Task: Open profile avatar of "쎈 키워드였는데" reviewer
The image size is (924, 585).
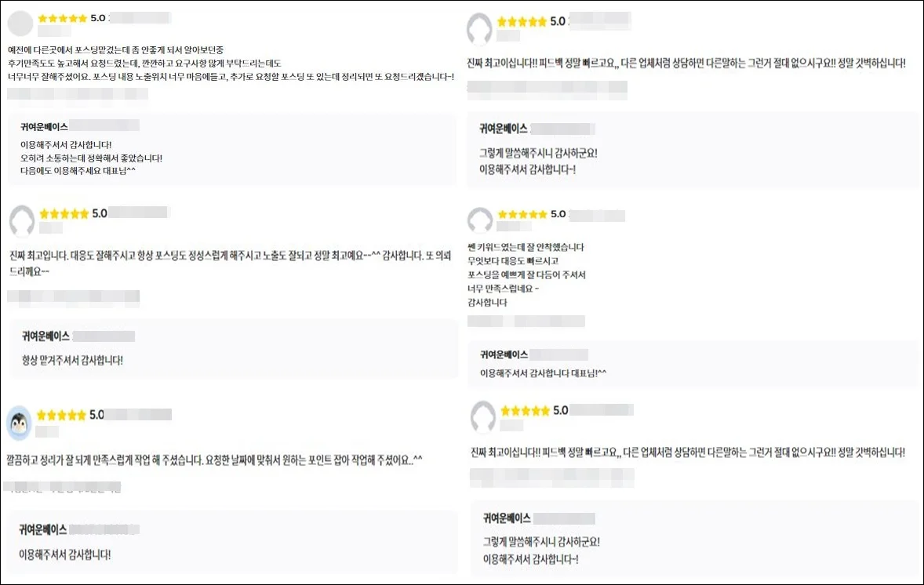Action: coord(480,220)
